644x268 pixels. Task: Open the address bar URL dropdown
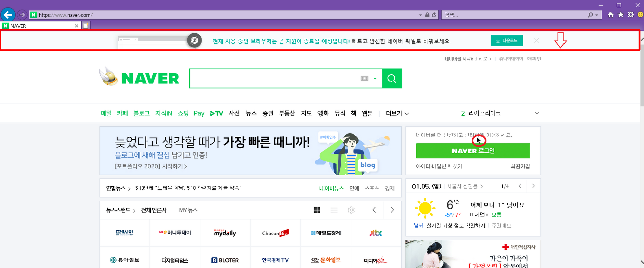click(x=421, y=15)
